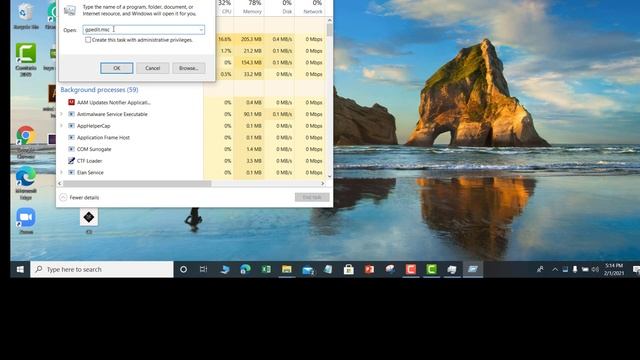Select the COM Surrogate process
This screenshot has height=360, width=640.
pos(94,149)
